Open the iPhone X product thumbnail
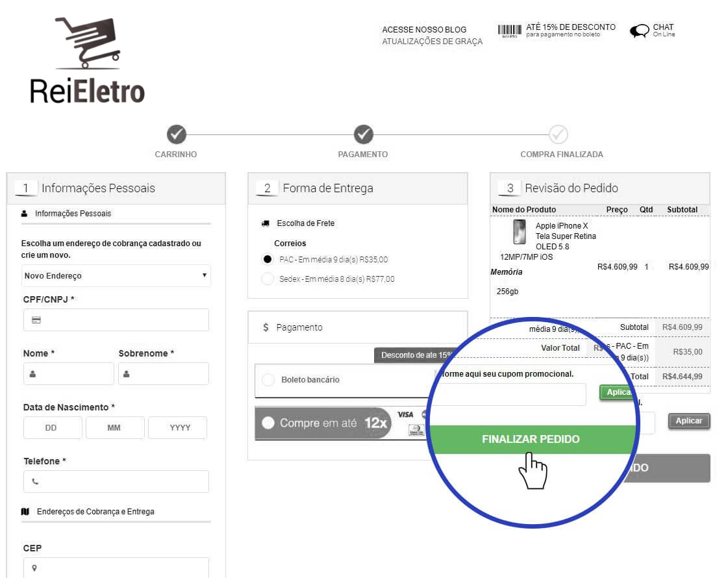Screen dimensions: 728x578 [520, 232]
